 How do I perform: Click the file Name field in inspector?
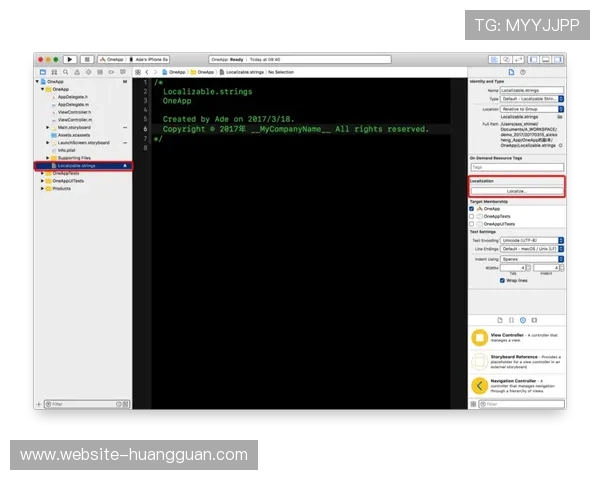point(531,90)
